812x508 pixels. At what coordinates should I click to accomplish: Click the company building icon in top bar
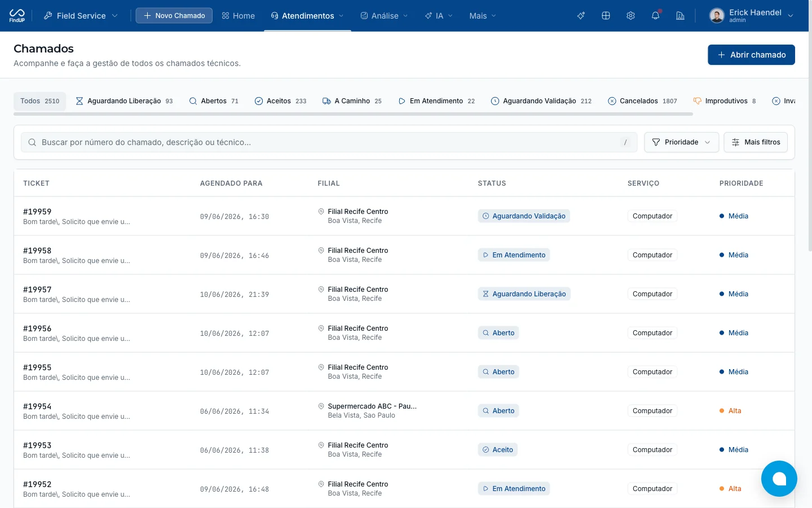[680, 16]
